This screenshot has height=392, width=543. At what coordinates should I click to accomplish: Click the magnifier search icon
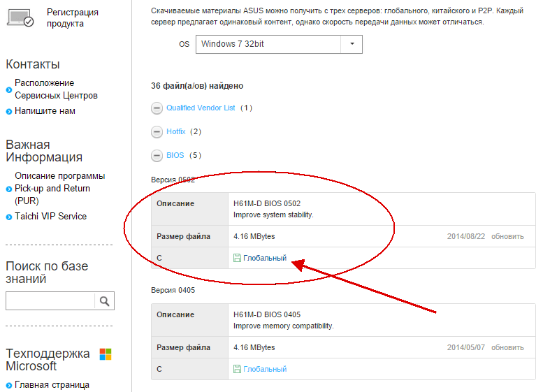pyautogui.click(x=105, y=301)
